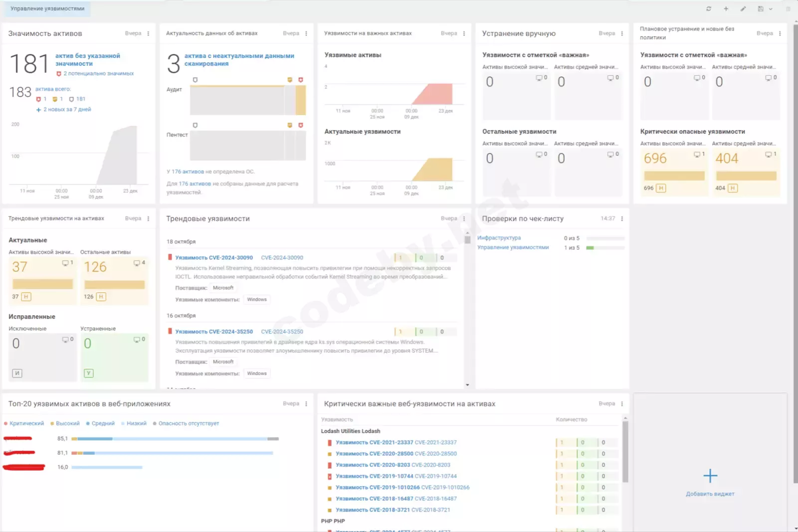Open the 2 потенциально значимых link
Viewport: 798px width, 532px height.
(98, 73)
